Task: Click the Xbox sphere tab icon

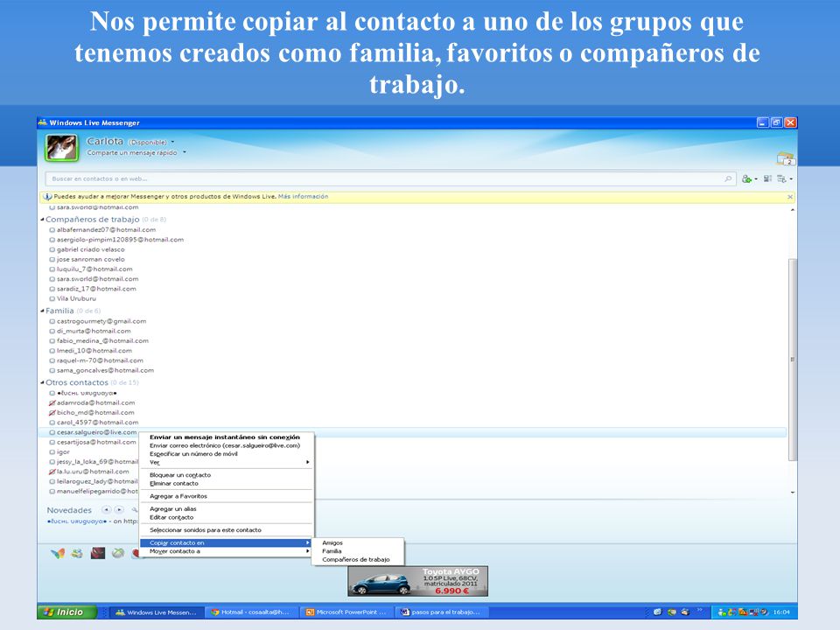Action: coord(118,553)
